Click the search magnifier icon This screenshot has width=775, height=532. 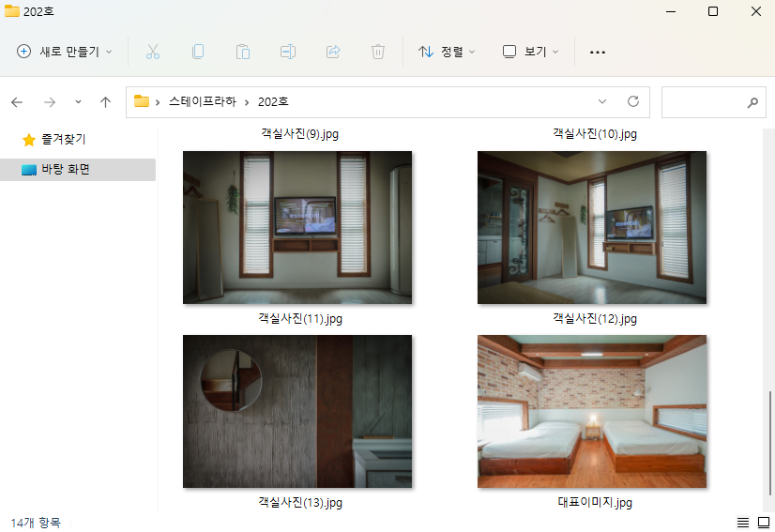pos(752,102)
